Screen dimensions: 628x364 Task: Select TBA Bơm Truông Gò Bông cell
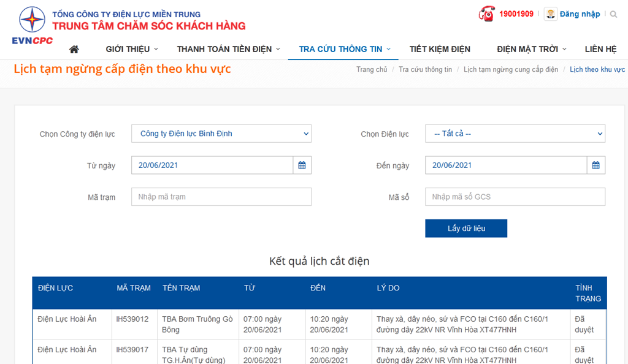(x=197, y=324)
